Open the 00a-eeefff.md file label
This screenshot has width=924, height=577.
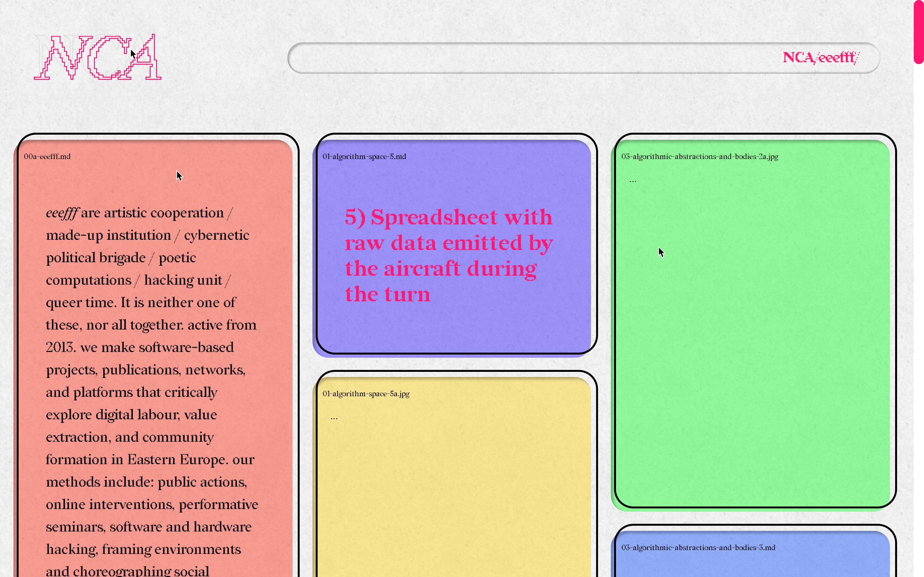pyautogui.click(x=47, y=156)
